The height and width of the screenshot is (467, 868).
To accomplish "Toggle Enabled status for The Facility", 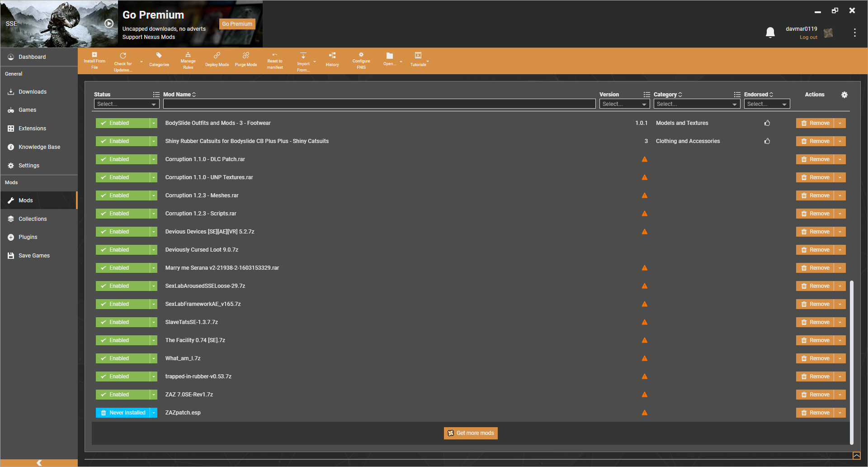I will coord(123,340).
